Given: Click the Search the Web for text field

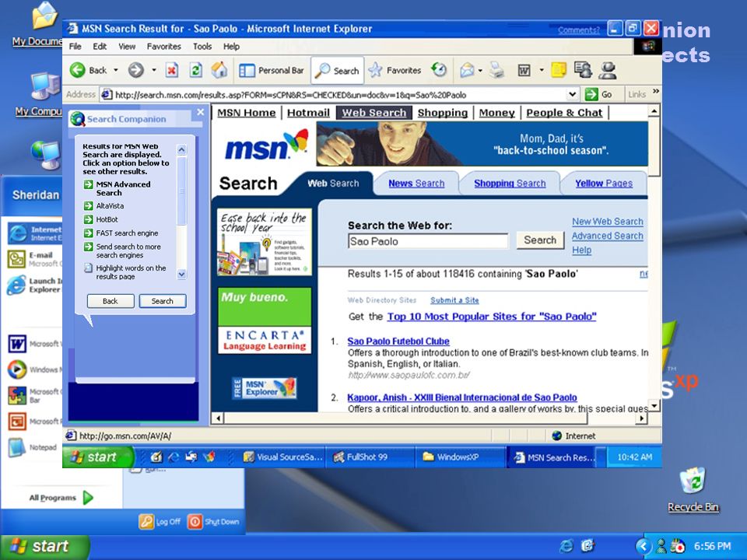Looking at the screenshot, I should pos(428,241).
